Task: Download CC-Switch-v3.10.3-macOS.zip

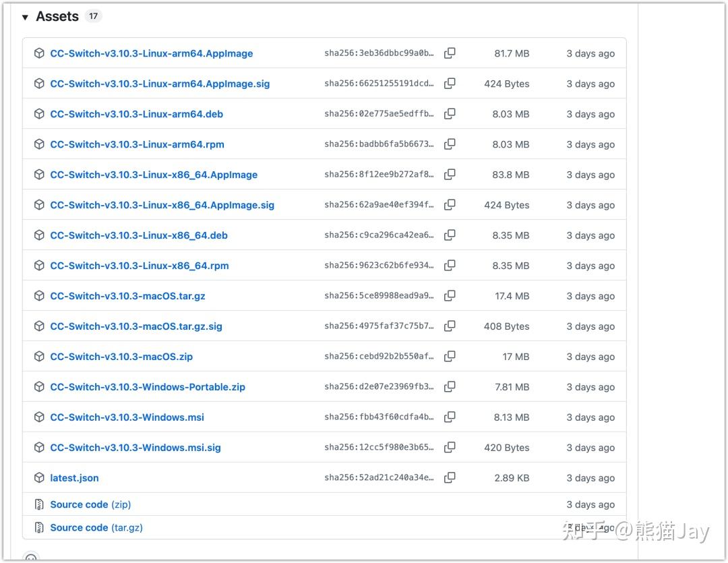Action: [121, 357]
